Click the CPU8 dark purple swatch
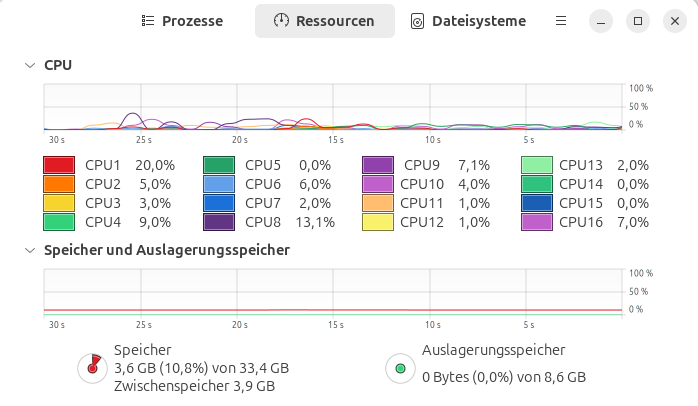Image resolution: width=698 pixels, height=406 pixels. point(219,222)
